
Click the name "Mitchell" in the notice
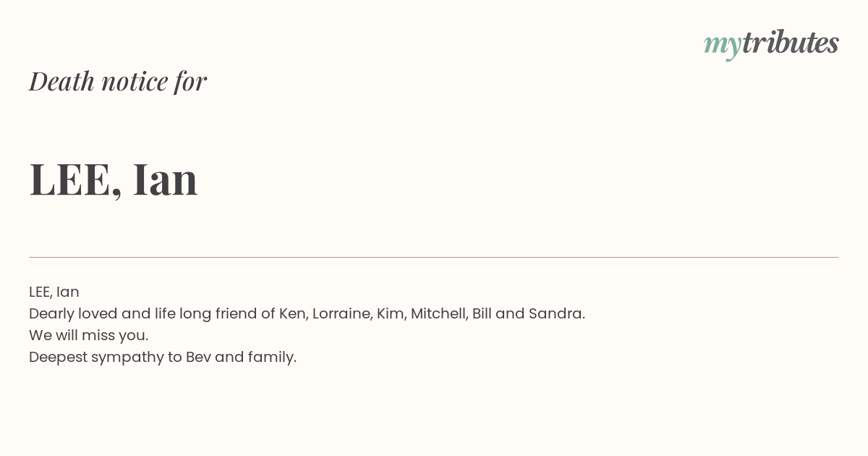[x=439, y=313]
